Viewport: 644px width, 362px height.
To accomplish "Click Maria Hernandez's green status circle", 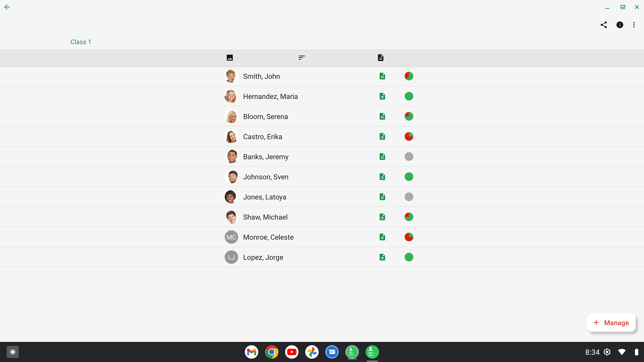I will coord(409,96).
